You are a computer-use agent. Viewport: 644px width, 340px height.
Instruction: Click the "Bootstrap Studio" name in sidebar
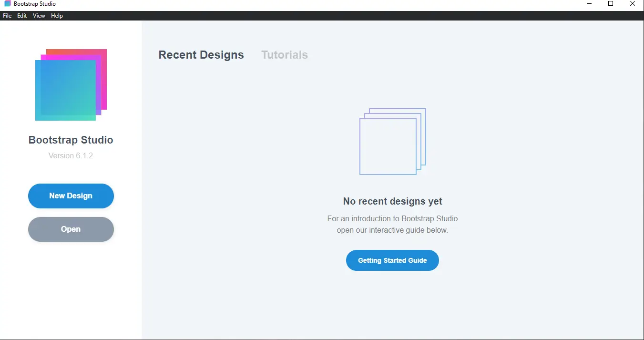pos(71,140)
